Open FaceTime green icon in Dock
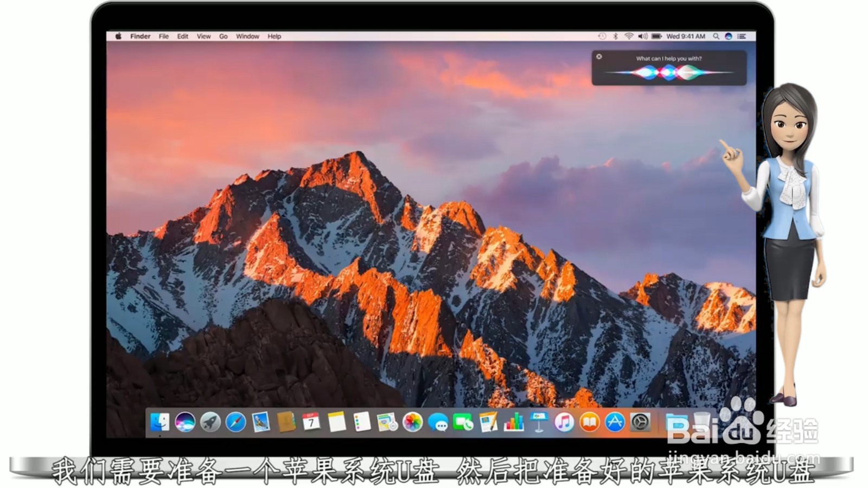This screenshot has height=488, width=868. click(463, 422)
